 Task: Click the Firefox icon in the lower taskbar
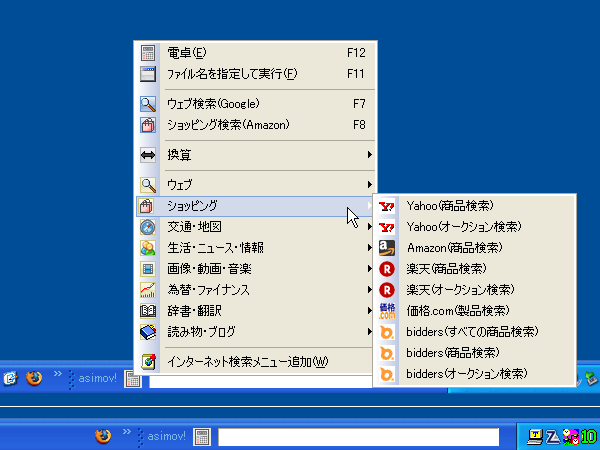(x=103, y=436)
